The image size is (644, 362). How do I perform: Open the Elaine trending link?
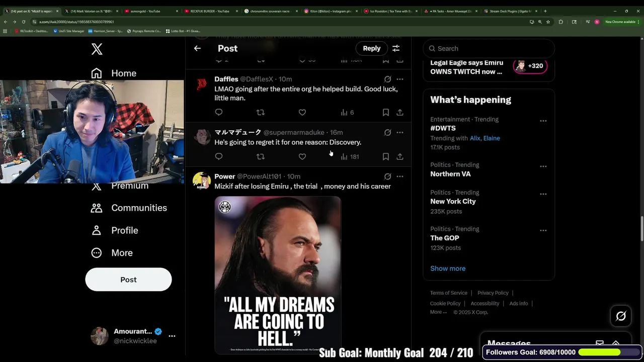492,138
